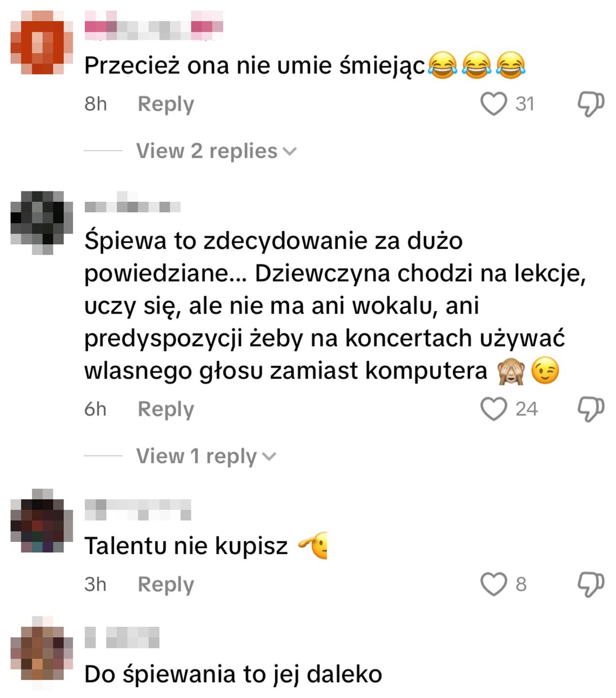Open username above 'Przecież ona nie umie'

click(x=154, y=25)
